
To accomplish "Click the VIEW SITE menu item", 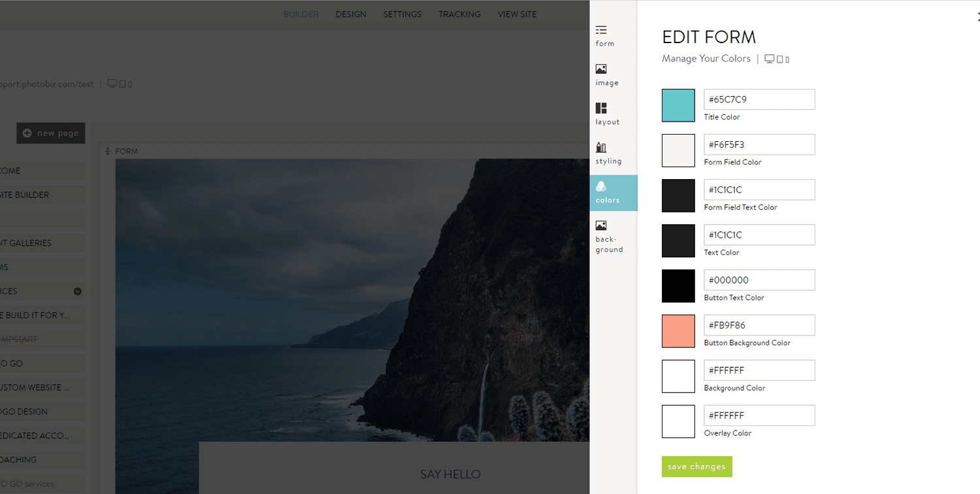I will 517,14.
